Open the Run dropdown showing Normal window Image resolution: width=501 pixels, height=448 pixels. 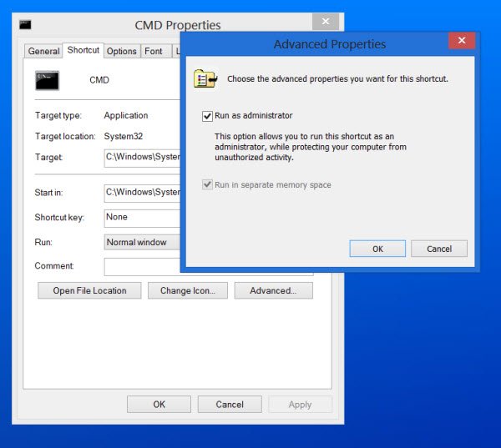pos(142,242)
